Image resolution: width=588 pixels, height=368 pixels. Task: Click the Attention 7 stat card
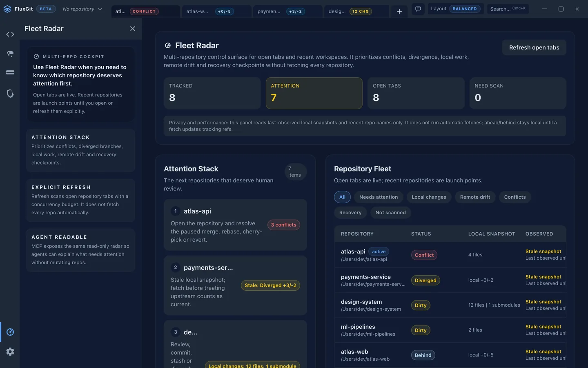314,93
